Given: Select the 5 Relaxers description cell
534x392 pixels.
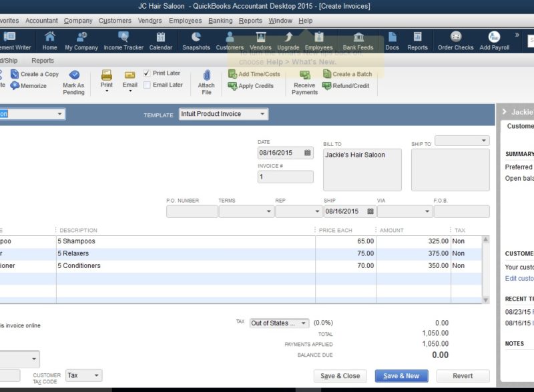Looking at the screenshot, I should tap(186, 253).
